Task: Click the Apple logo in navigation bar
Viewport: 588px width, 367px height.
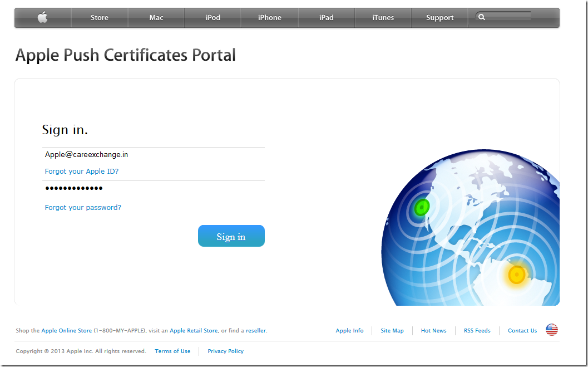Action: coord(43,17)
